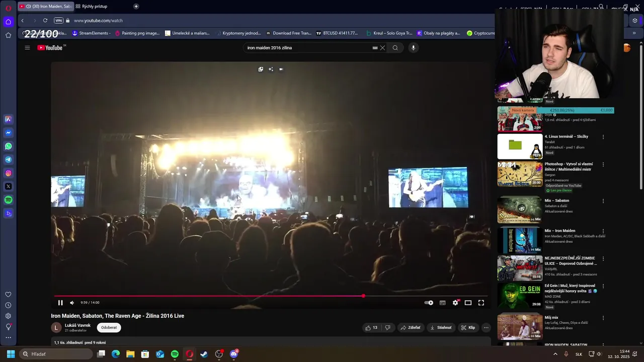Go back in browser history

click(23, 21)
